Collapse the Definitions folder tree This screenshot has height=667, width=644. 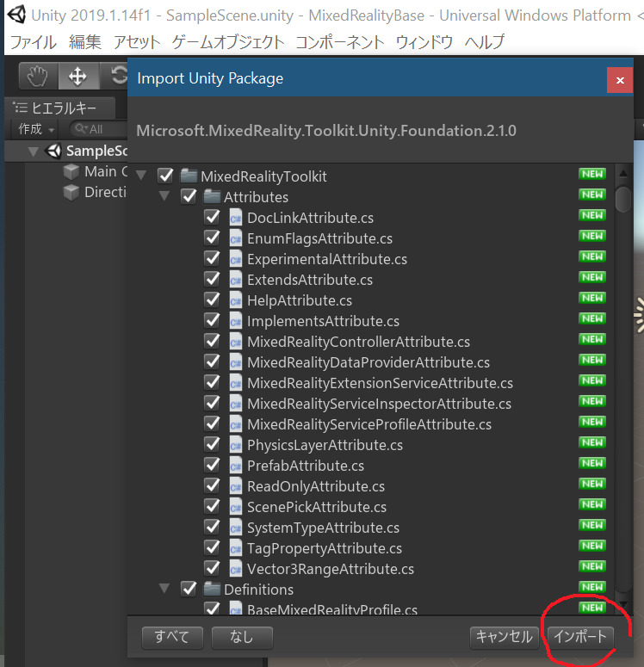[x=164, y=589]
